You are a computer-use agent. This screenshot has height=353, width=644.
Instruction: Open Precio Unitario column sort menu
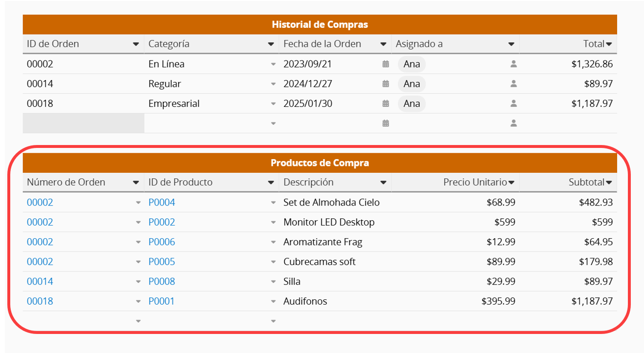tap(511, 183)
